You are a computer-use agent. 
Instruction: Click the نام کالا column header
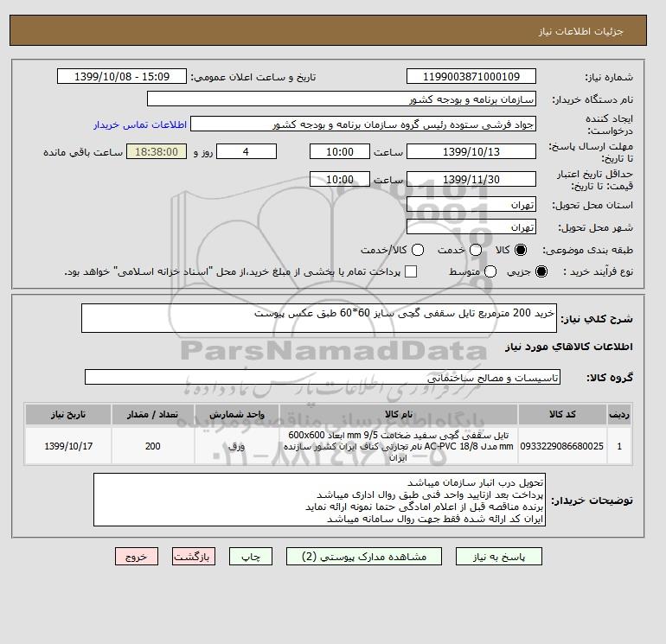click(x=399, y=414)
